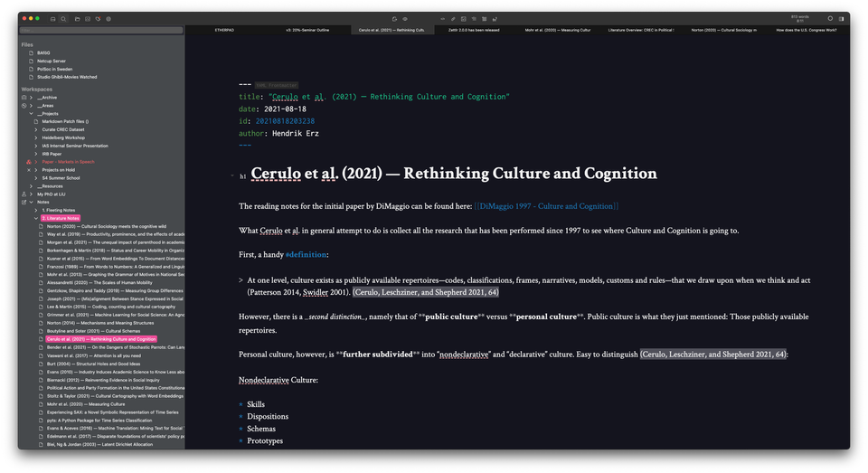
Task: Insert a comment using the toolbar icon
Action: [443, 19]
